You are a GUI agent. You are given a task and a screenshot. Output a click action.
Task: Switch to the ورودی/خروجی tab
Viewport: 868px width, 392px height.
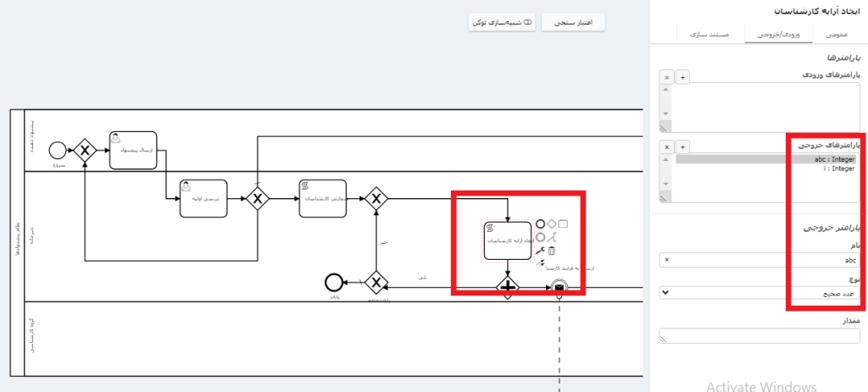point(763,34)
